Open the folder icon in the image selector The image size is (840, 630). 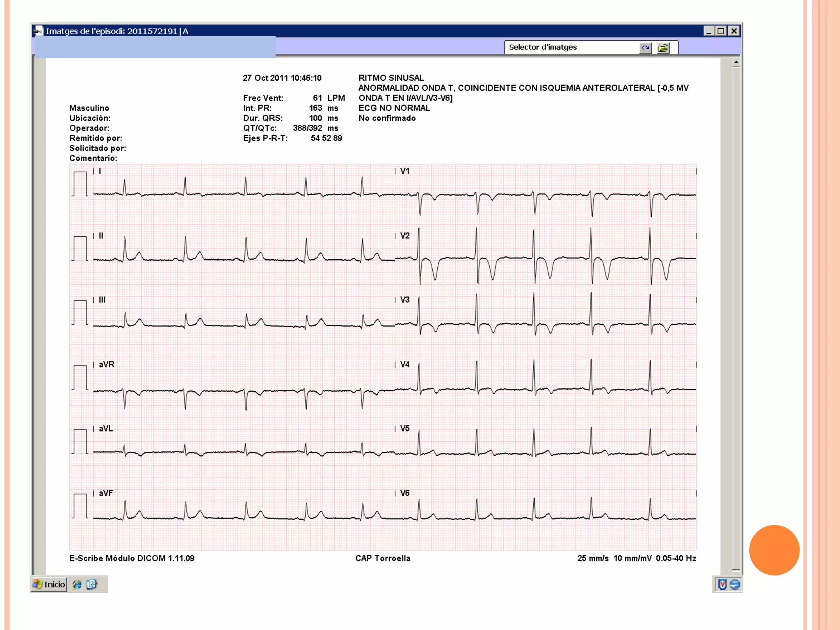pos(663,48)
